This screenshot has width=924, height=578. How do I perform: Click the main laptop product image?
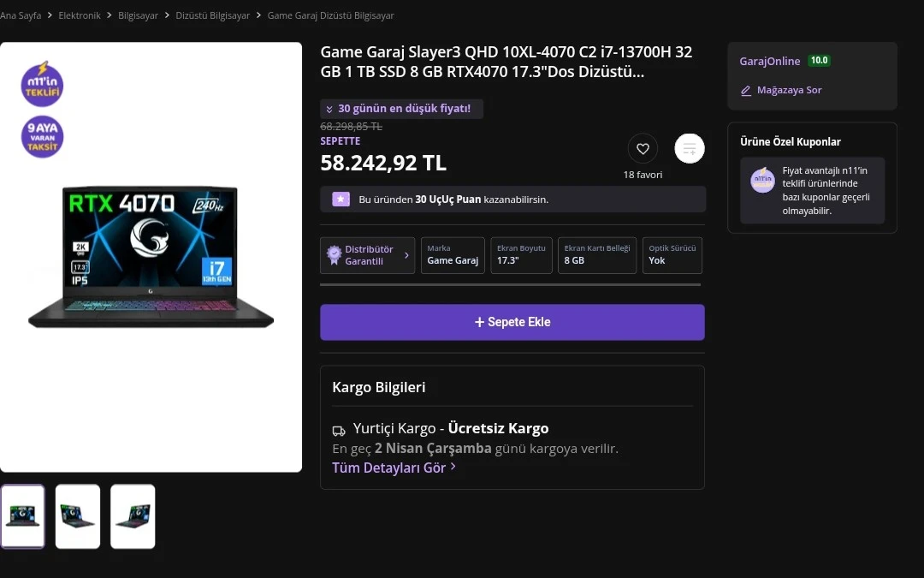pos(151,257)
